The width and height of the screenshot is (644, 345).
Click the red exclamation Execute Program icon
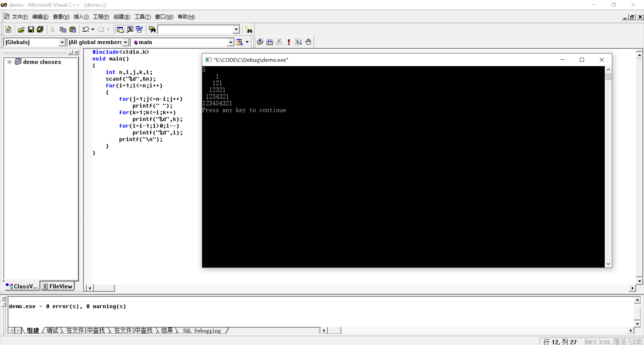point(289,42)
